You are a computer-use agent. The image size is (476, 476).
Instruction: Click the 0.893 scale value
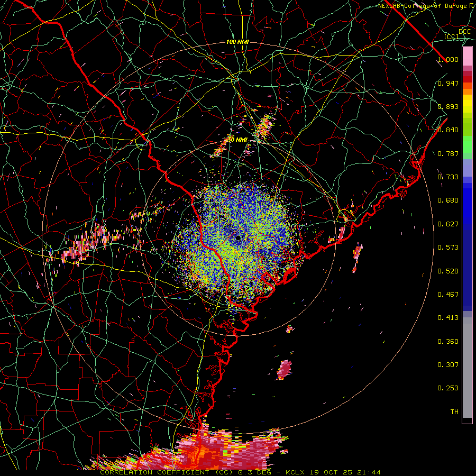pos(448,106)
